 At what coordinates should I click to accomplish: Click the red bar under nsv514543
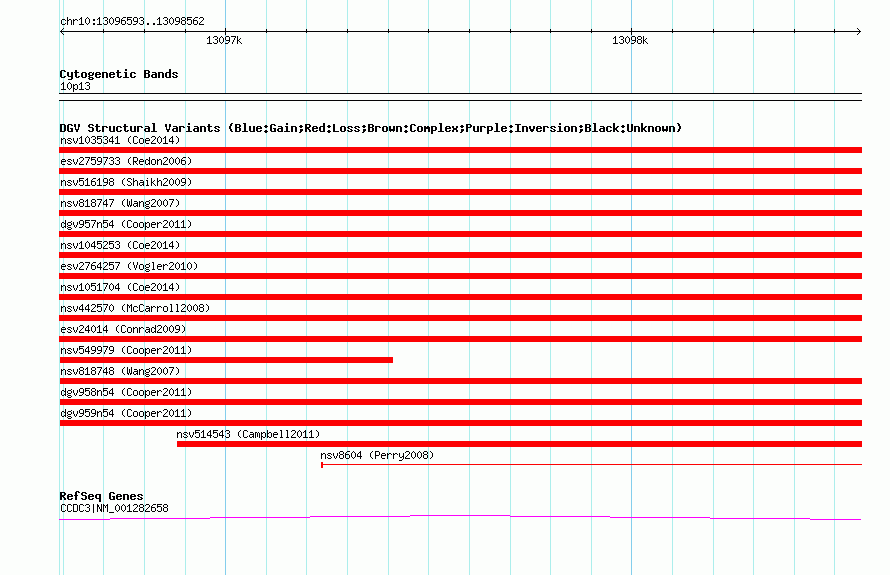pyautogui.click(x=519, y=444)
